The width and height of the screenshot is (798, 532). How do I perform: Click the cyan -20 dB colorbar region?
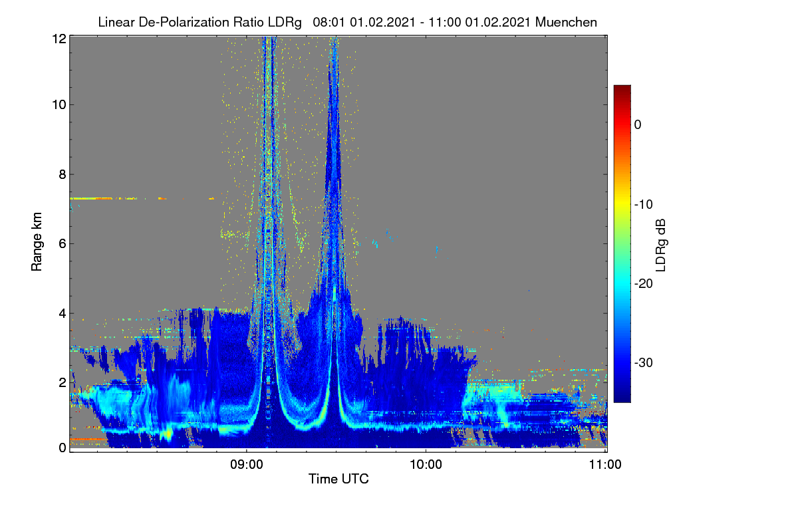point(622,283)
